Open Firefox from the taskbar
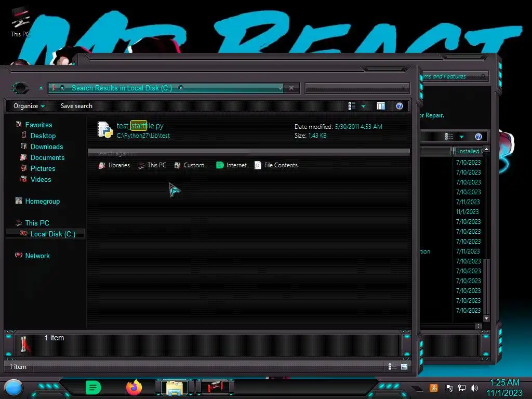Screen dimensions: 532x399 [134, 388]
